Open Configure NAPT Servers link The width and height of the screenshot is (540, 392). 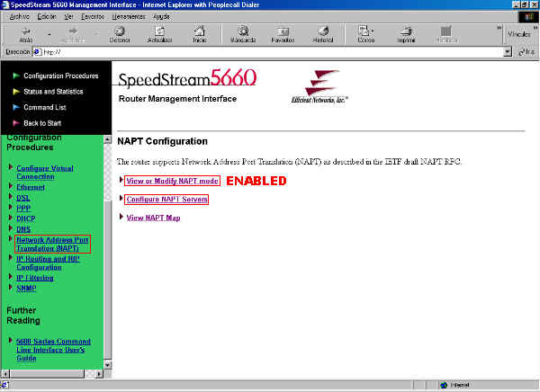(x=166, y=199)
